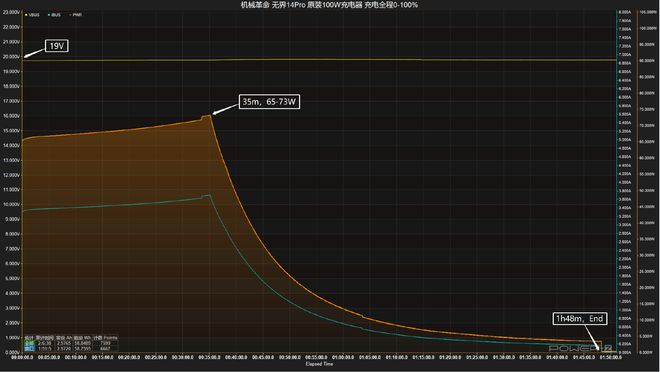
Task: Click the 01:50:00.0 time axis tick
Action: point(610,357)
